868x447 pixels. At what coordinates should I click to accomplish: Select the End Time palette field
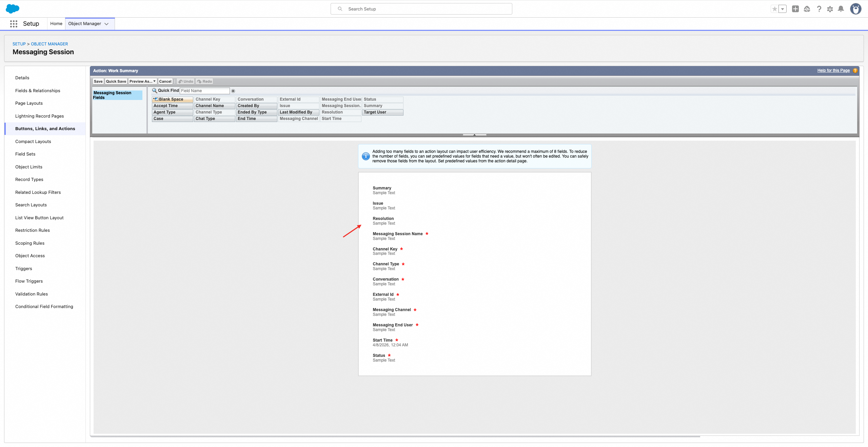pyautogui.click(x=257, y=119)
